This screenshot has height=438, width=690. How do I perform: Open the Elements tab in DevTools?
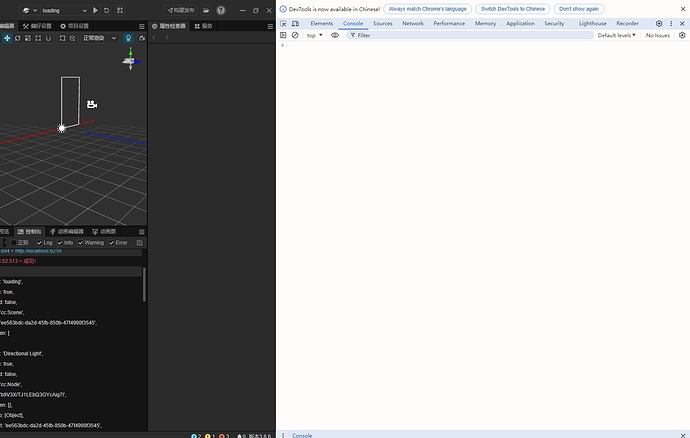322,24
